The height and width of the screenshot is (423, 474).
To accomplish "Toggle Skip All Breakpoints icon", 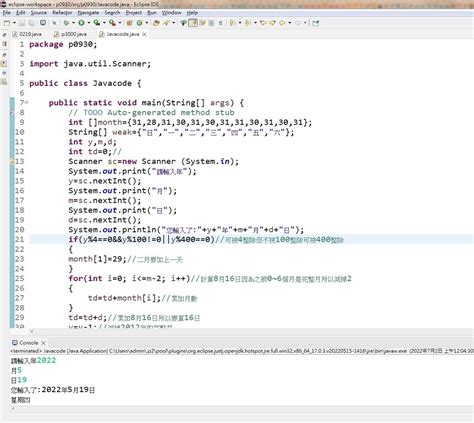I will click(x=54, y=23).
